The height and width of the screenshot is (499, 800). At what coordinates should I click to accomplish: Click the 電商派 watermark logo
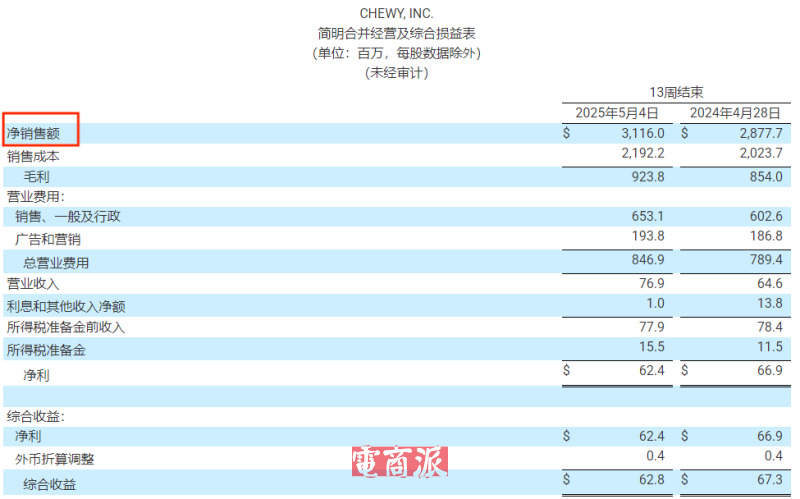[x=399, y=461]
